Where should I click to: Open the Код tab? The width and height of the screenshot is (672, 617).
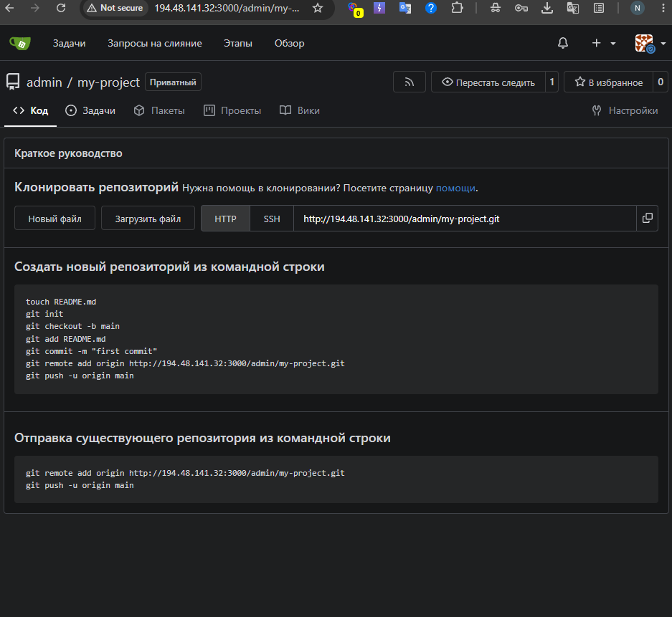point(30,110)
